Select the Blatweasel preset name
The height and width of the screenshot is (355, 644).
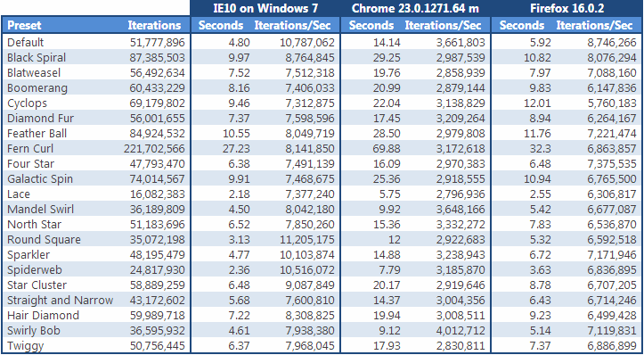pos(34,73)
